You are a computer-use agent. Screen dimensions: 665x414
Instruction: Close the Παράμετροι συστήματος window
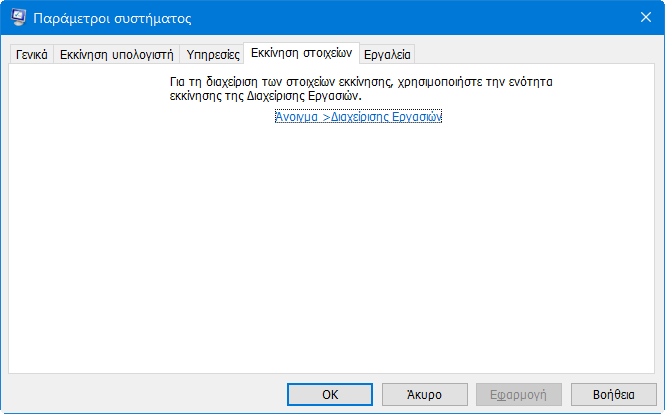(x=645, y=17)
